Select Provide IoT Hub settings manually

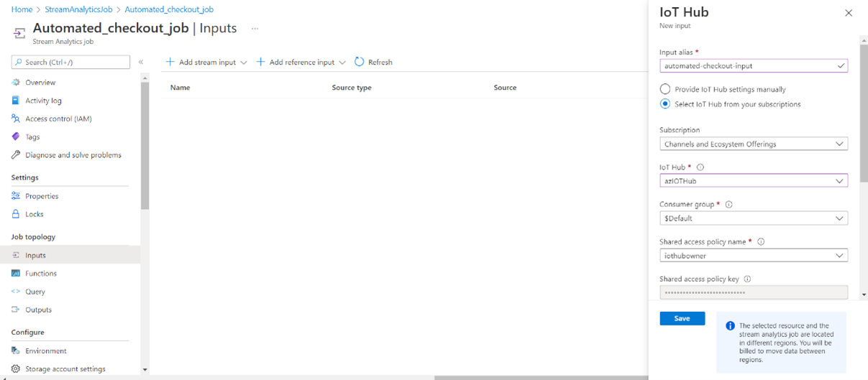(x=665, y=89)
